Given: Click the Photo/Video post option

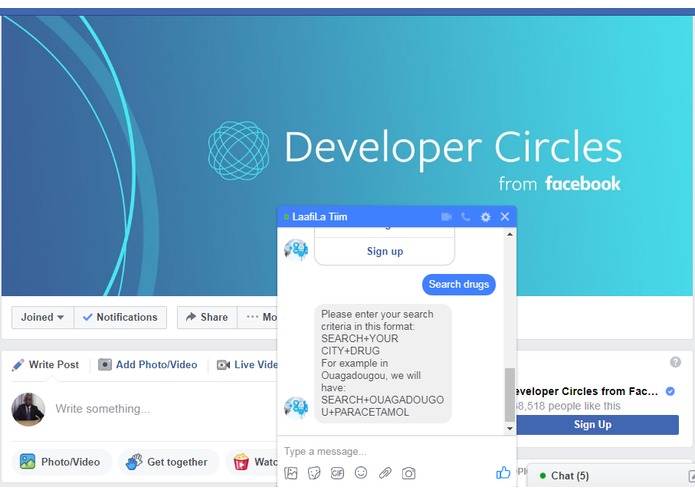Looking at the screenshot, I should pos(61,462).
